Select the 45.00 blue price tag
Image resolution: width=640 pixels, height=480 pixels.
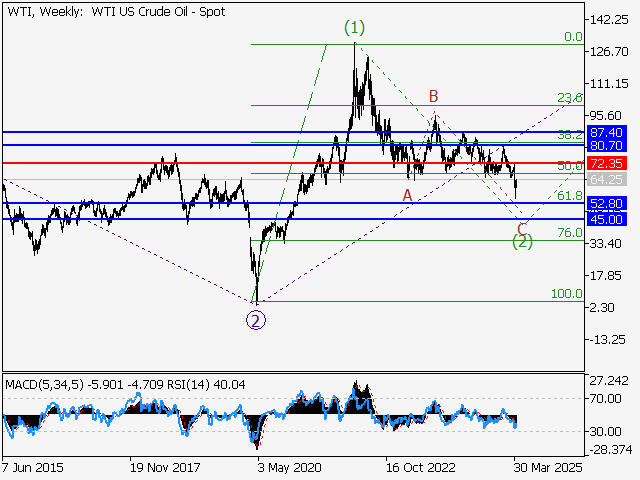tap(606, 219)
